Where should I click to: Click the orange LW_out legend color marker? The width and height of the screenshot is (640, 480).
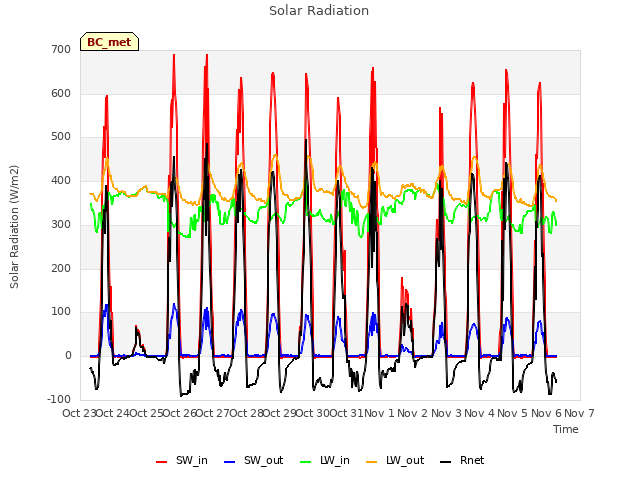pyautogui.click(x=372, y=462)
